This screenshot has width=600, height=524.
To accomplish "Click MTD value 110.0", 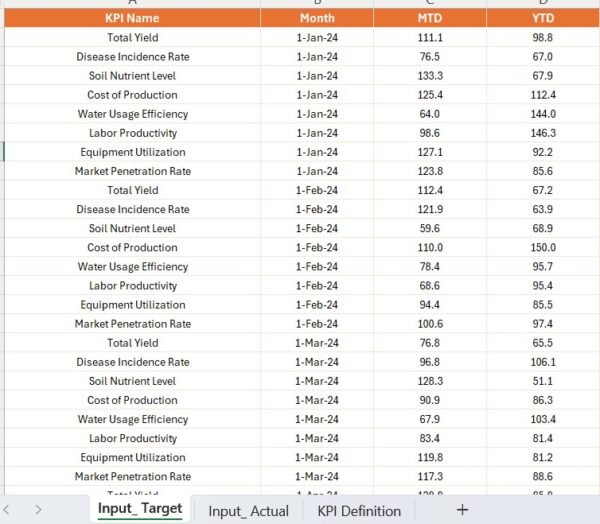I will (430, 248).
